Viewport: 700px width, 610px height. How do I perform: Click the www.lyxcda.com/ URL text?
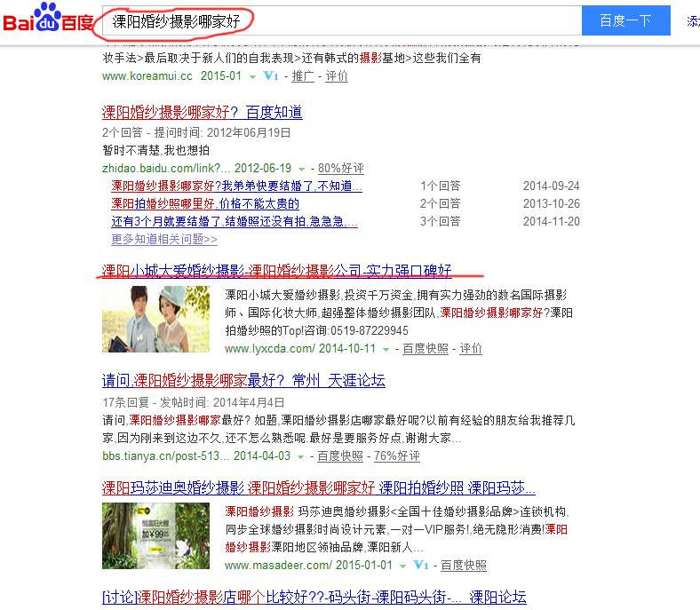[x=270, y=348]
